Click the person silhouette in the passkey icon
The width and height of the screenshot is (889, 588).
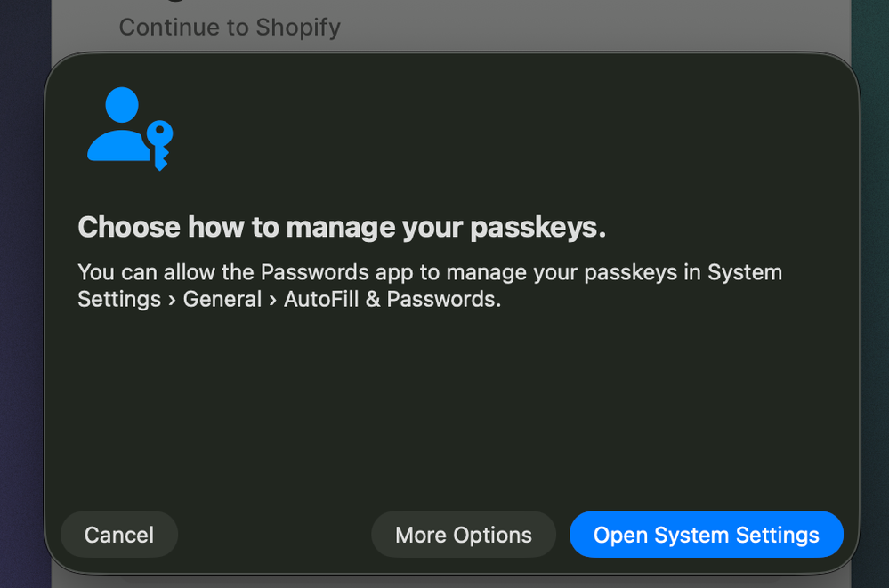pyautogui.click(x=120, y=125)
